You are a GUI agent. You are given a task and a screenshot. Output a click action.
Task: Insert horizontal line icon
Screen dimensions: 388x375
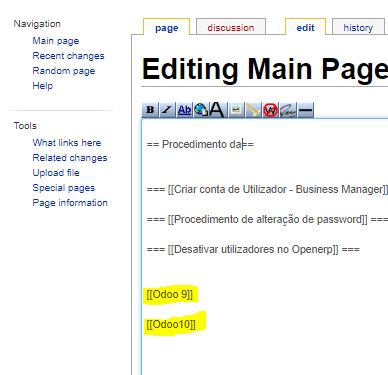[x=305, y=110]
